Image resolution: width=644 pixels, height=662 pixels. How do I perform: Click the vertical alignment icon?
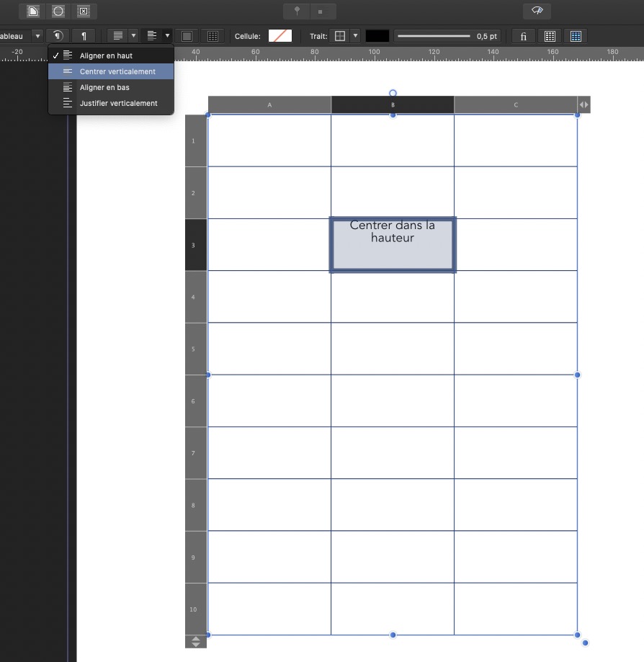(151, 36)
